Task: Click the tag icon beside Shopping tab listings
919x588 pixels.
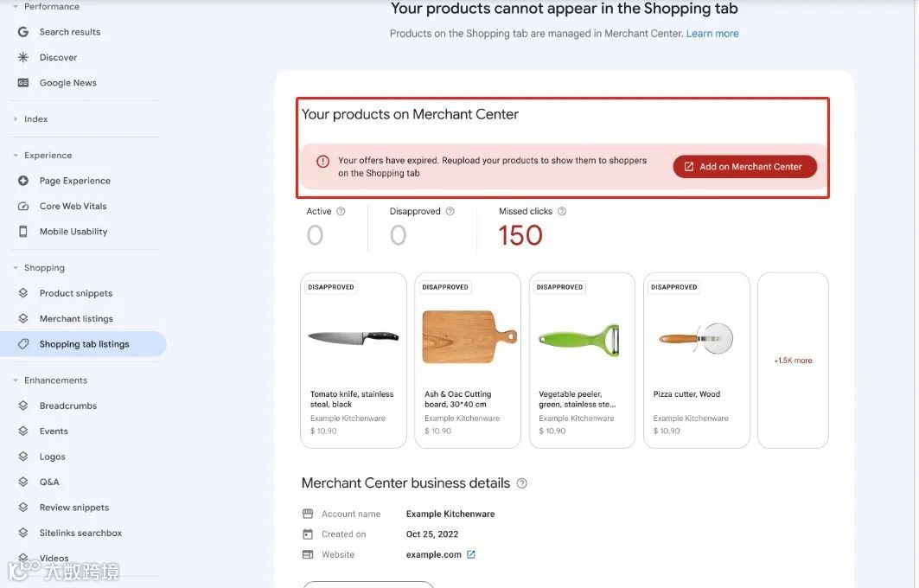Action: point(22,344)
